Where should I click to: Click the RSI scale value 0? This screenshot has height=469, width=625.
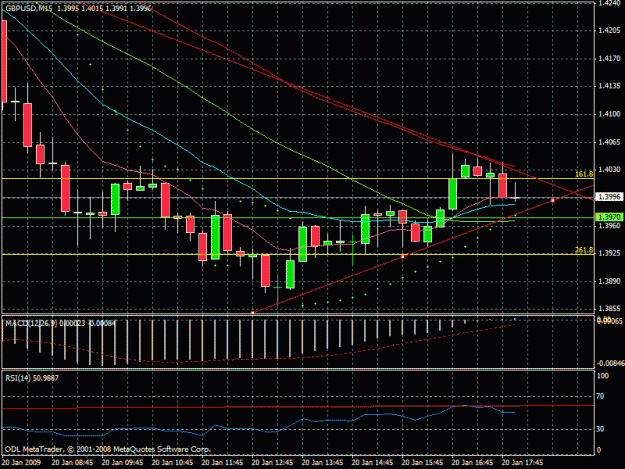(599, 450)
